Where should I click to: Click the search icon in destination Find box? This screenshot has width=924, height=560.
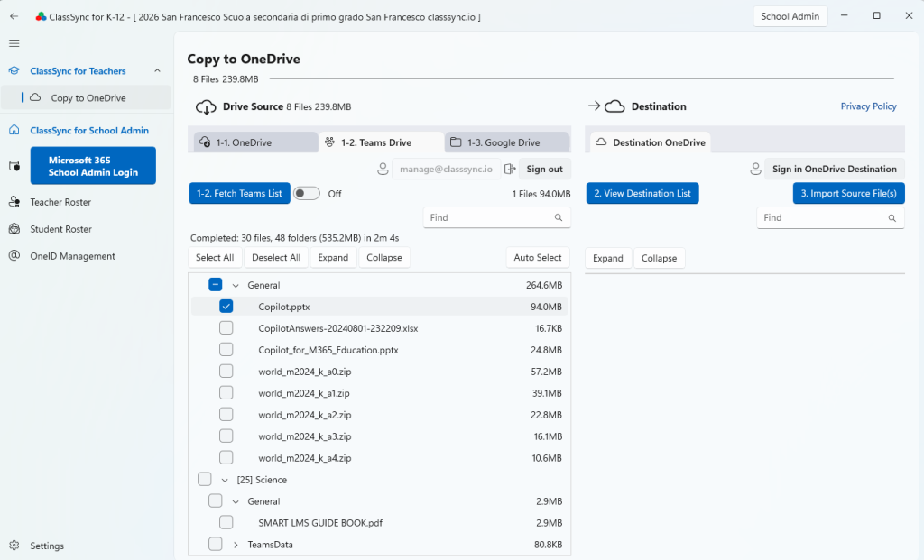click(892, 218)
